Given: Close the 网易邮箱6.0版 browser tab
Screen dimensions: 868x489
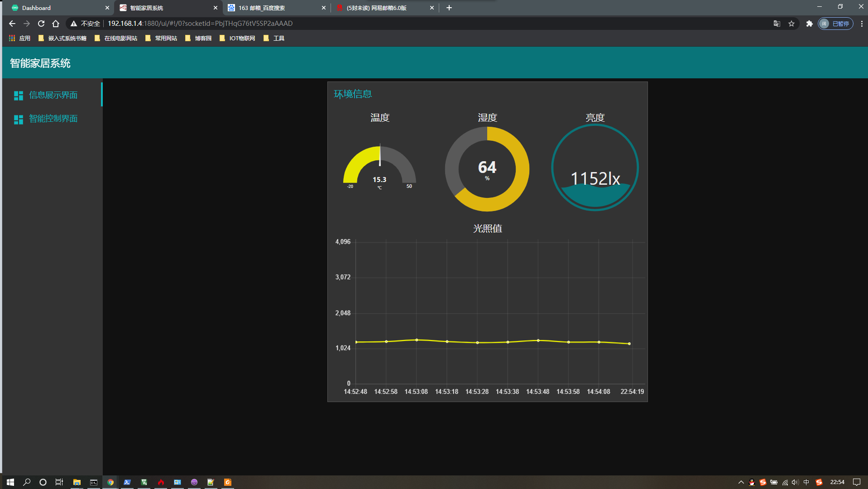Looking at the screenshot, I should pyautogui.click(x=432, y=8).
